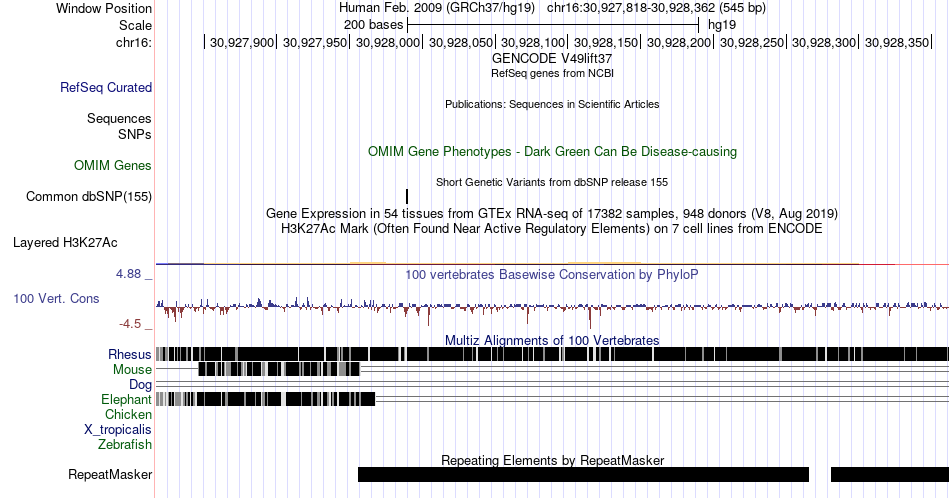Click the X_tropicalis species label
Screen dimensions: 950x498
click(x=118, y=430)
